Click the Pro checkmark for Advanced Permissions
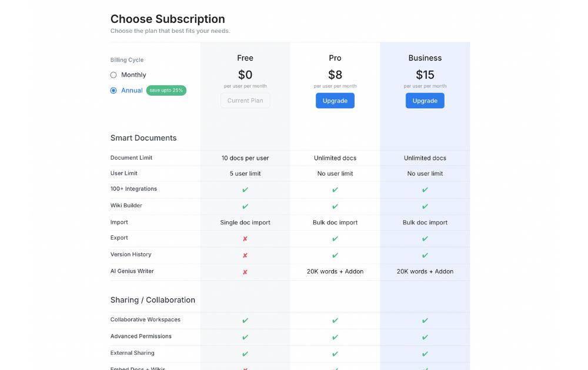 point(335,338)
